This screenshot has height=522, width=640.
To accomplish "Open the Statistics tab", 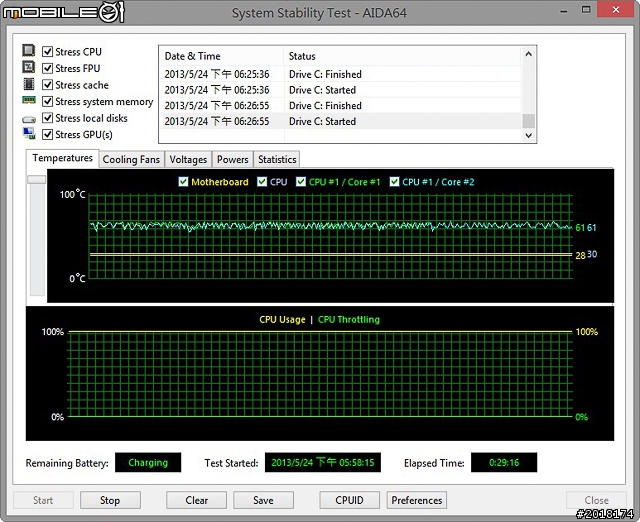I will (x=277, y=159).
